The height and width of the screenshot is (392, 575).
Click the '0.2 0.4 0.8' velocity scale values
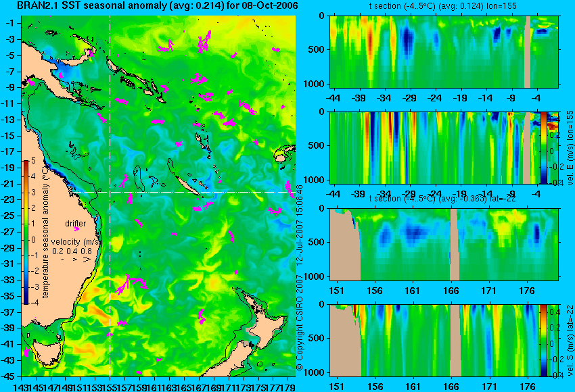point(72,251)
